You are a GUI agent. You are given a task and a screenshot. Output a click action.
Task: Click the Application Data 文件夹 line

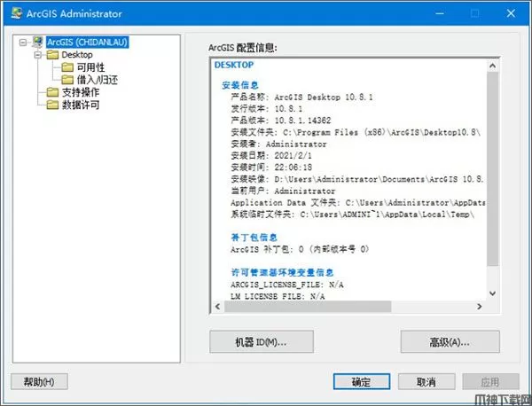358,203
